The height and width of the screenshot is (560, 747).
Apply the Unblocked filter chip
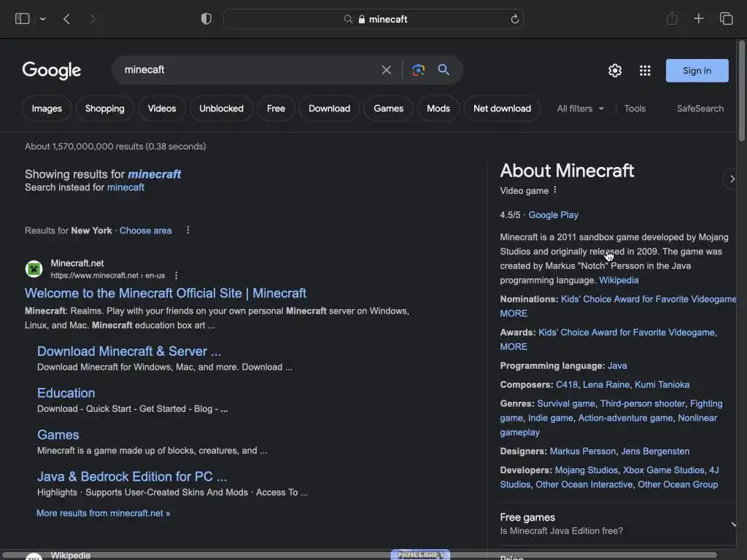point(221,109)
